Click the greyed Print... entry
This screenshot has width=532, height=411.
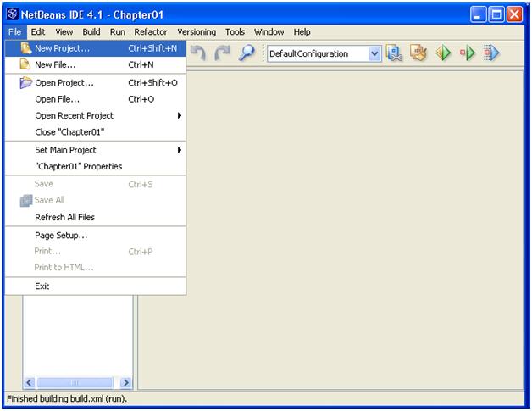[x=96, y=252]
